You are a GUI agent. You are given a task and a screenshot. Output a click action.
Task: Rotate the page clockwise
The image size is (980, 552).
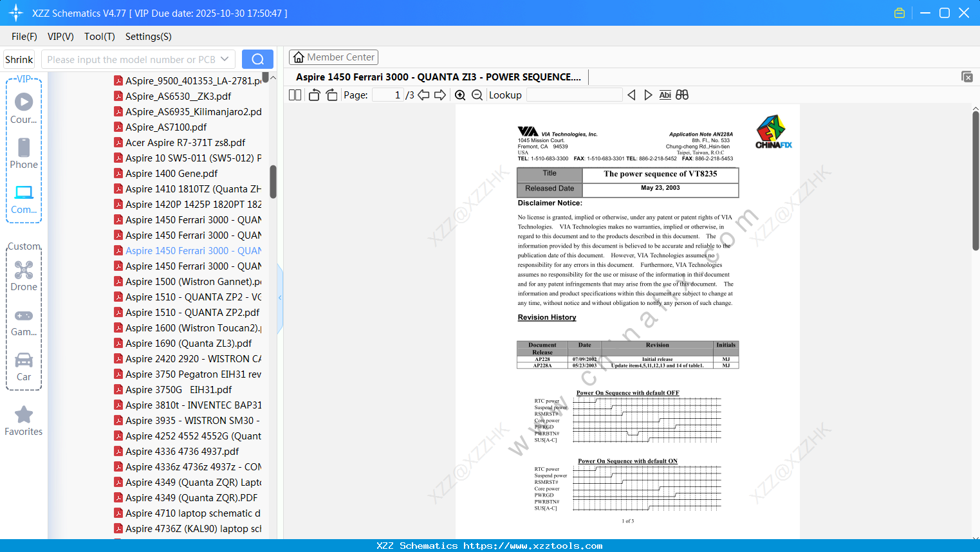click(331, 95)
